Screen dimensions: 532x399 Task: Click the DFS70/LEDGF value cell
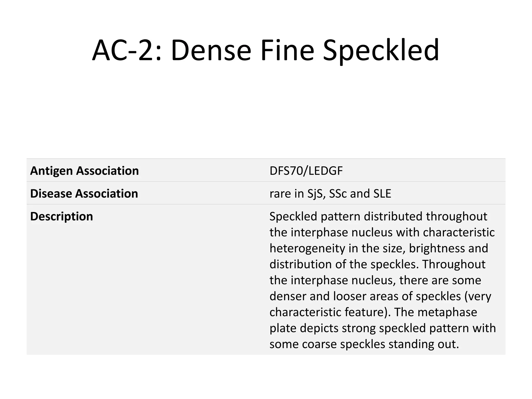(x=306, y=171)
